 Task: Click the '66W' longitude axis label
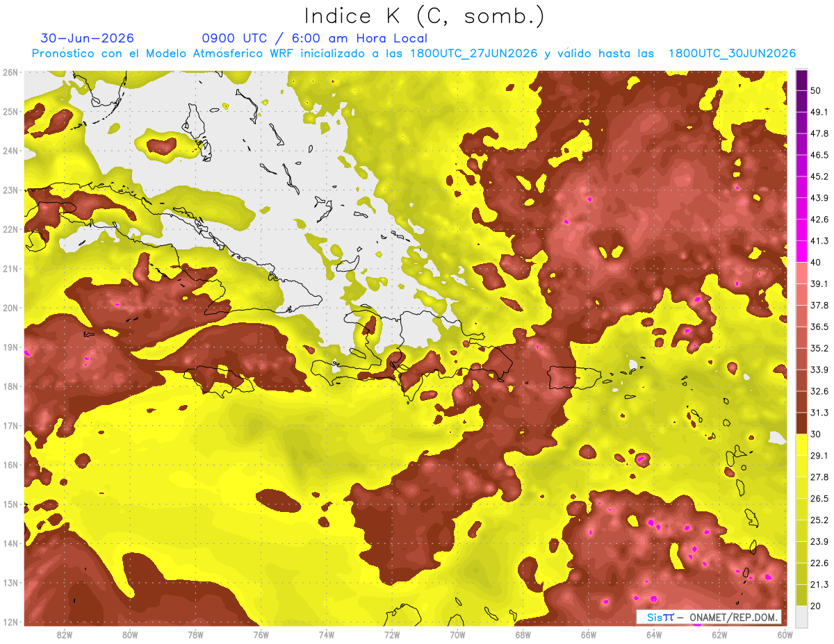tap(589, 634)
